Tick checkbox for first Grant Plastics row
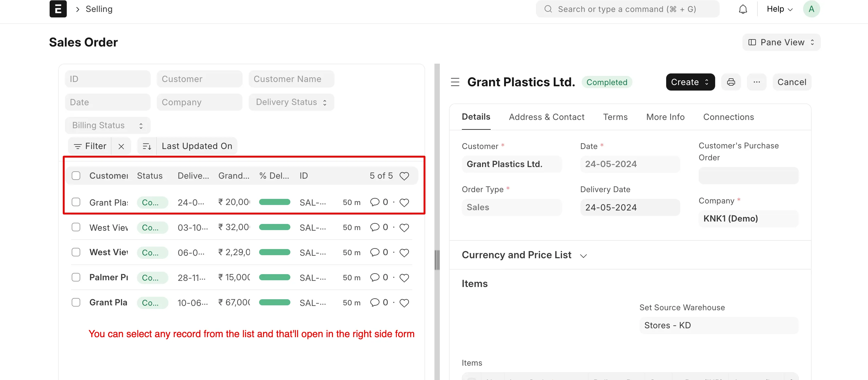Viewport: 868px width, 380px height. click(76, 202)
